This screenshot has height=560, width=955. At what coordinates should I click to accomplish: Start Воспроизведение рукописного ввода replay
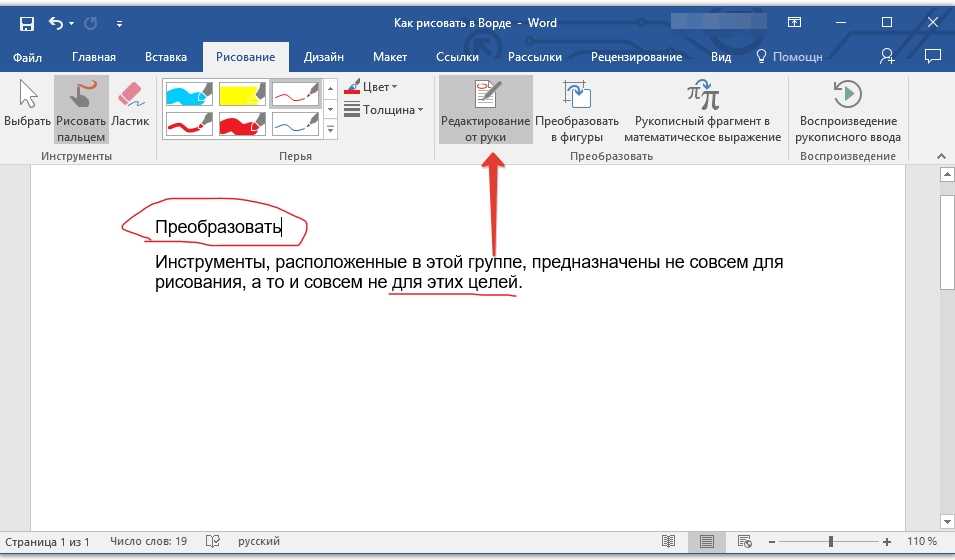[848, 110]
